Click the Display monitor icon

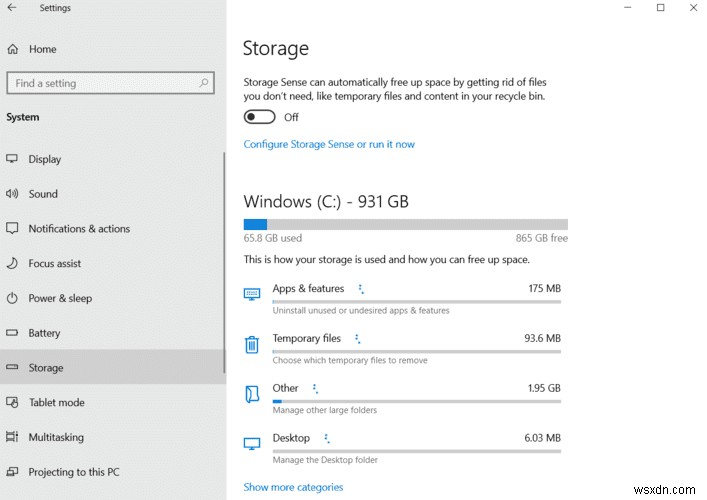(12, 159)
